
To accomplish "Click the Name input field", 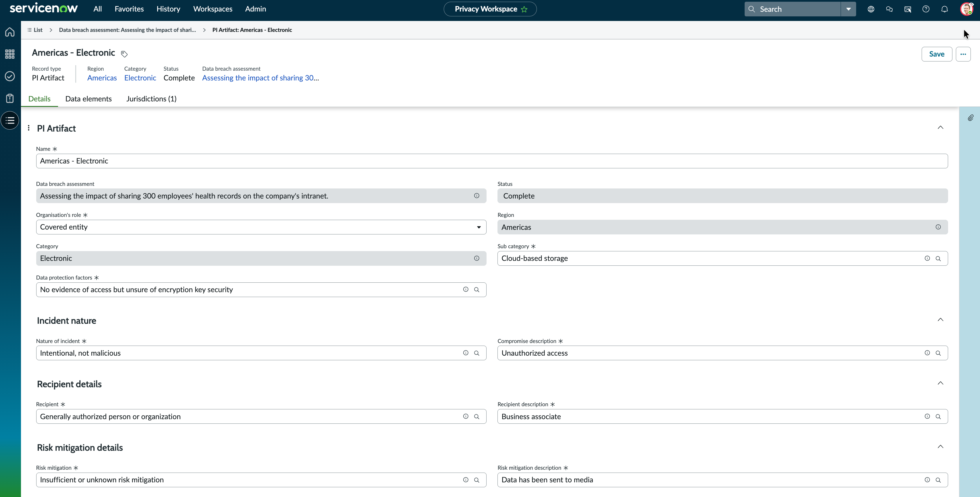I will click(492, 161).
